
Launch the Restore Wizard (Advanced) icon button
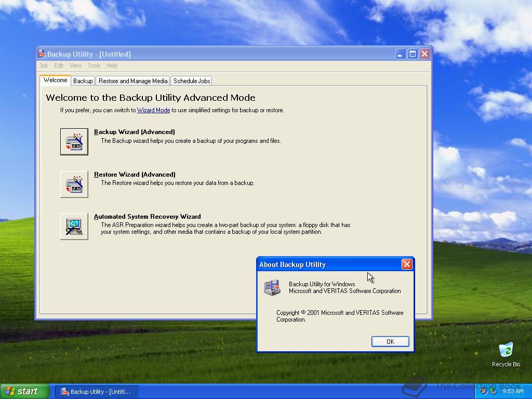click(74, 184)
